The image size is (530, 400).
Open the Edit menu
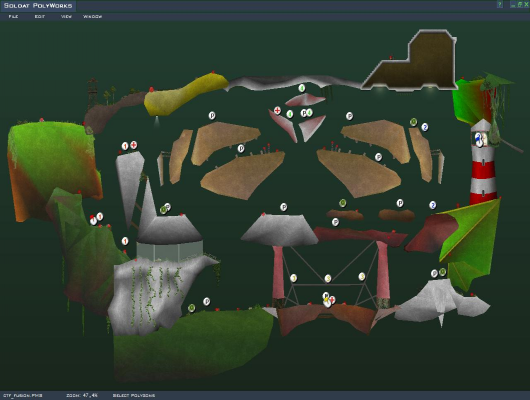tap(40, 16)
